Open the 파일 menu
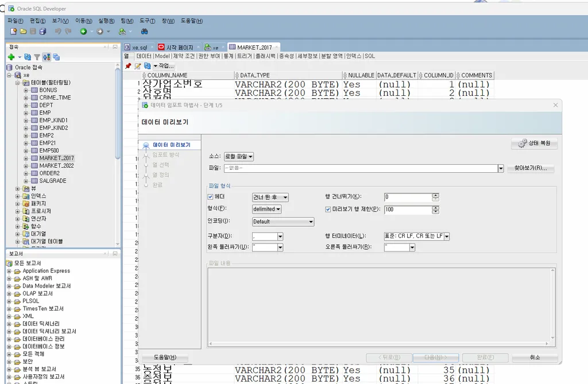This screenshot has width=588, height=384. coord(15,21)
